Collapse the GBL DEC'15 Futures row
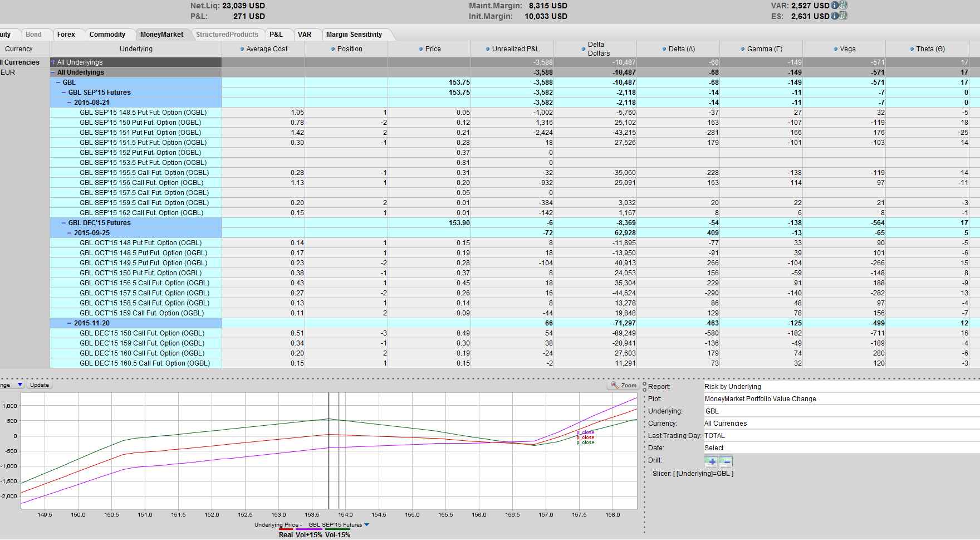980x540 pixels. tap(64, 223)
